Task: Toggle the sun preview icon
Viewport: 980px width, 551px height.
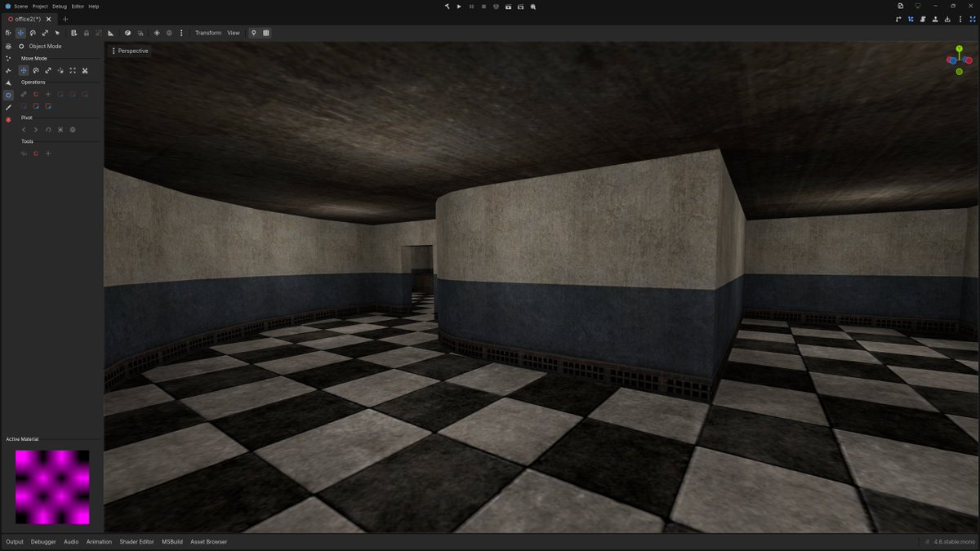Action: pos(157,33)
